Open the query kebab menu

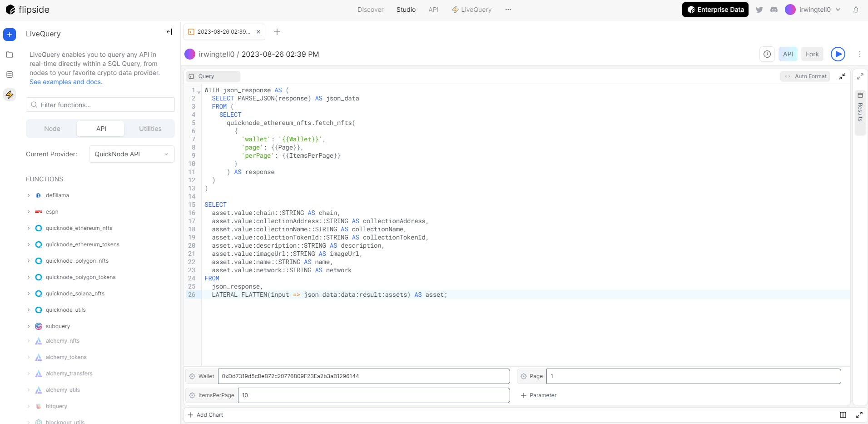(859, 54)
